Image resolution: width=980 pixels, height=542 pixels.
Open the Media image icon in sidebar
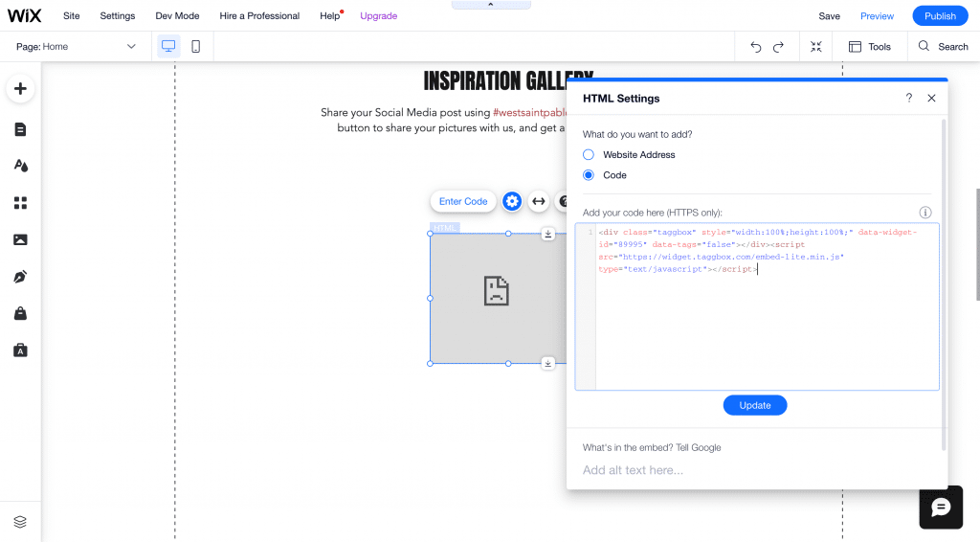click(x=20, y=239)
